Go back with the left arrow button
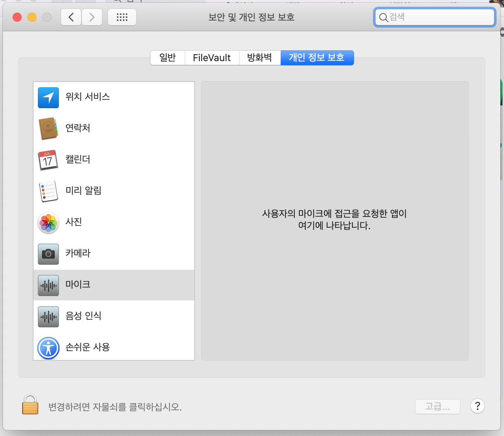504x436 pixels. (71, 17)
